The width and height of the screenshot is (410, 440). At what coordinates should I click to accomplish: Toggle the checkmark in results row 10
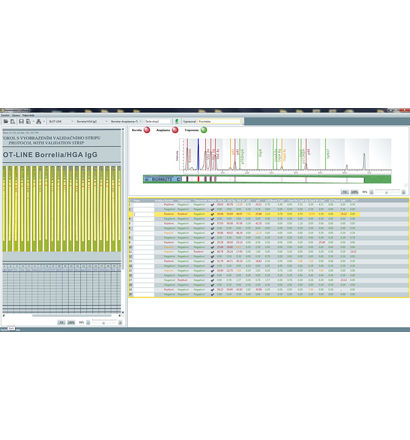(x=212, y=247)
